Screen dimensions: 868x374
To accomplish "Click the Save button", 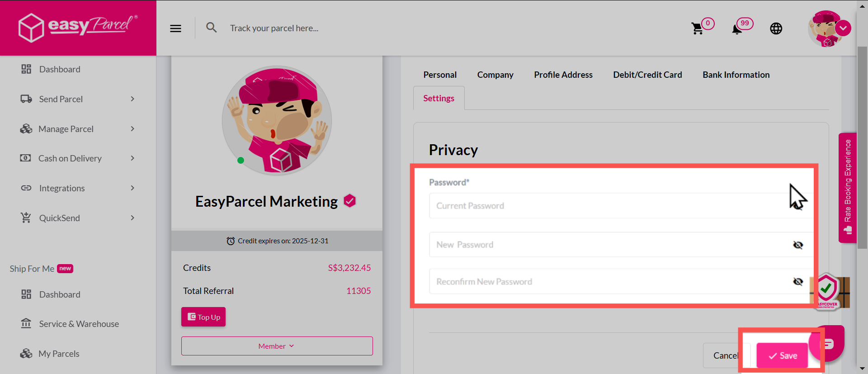I will [x=783, y=355].
